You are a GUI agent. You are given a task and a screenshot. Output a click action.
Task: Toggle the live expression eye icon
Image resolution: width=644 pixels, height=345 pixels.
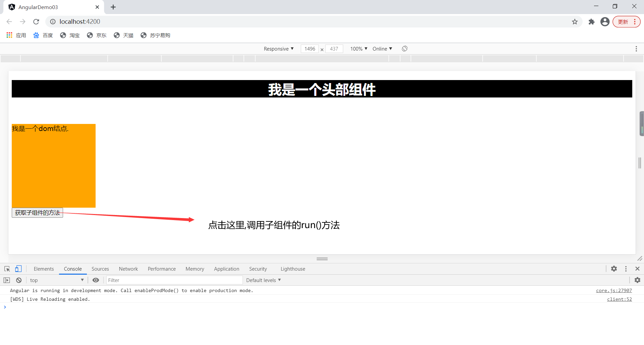[x=96, y=280]
